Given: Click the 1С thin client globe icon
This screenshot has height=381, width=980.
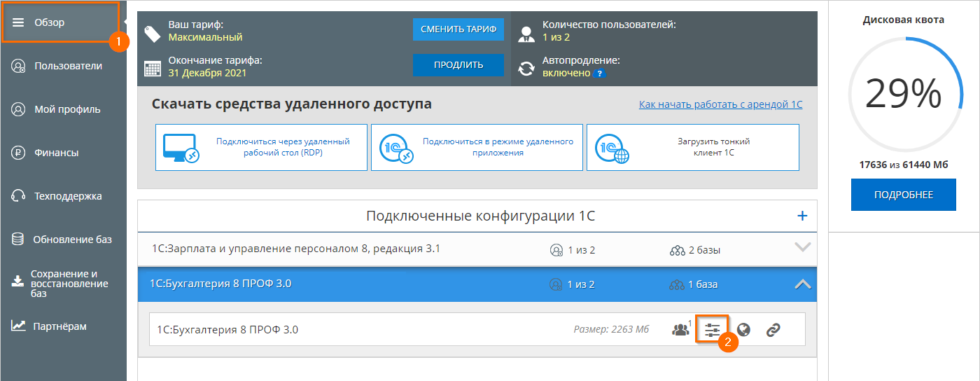Looking at the screenshot, I should click(612, 148).
